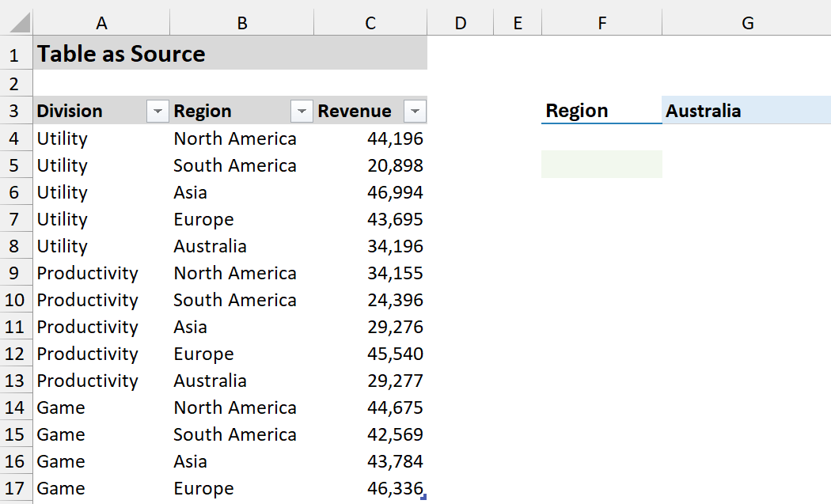Select row 13 header
This screenshot has height=504, width=831.
(16, 381)
